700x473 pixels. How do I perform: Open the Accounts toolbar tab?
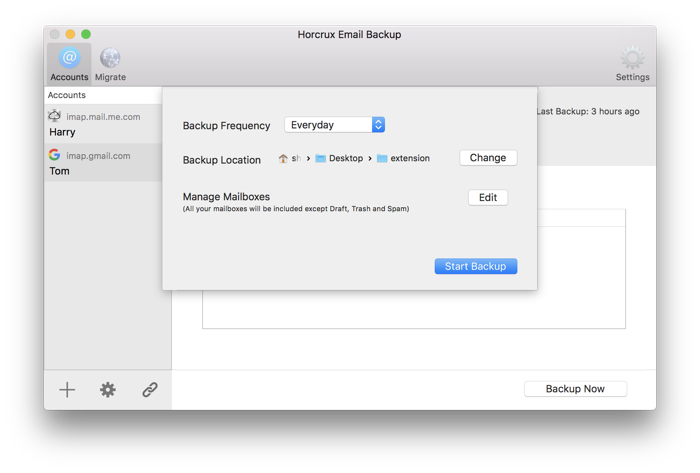(69, 64)
